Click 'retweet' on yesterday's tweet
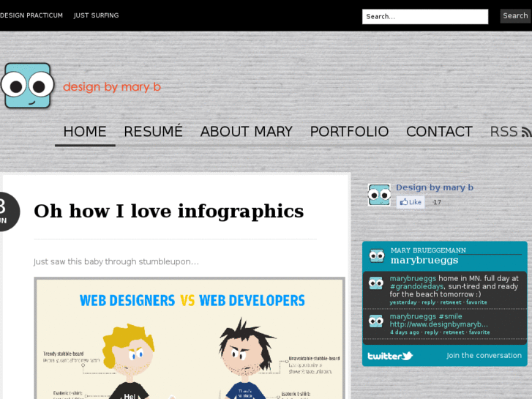This screenshot has width=532, height=399. click(451, 302)
